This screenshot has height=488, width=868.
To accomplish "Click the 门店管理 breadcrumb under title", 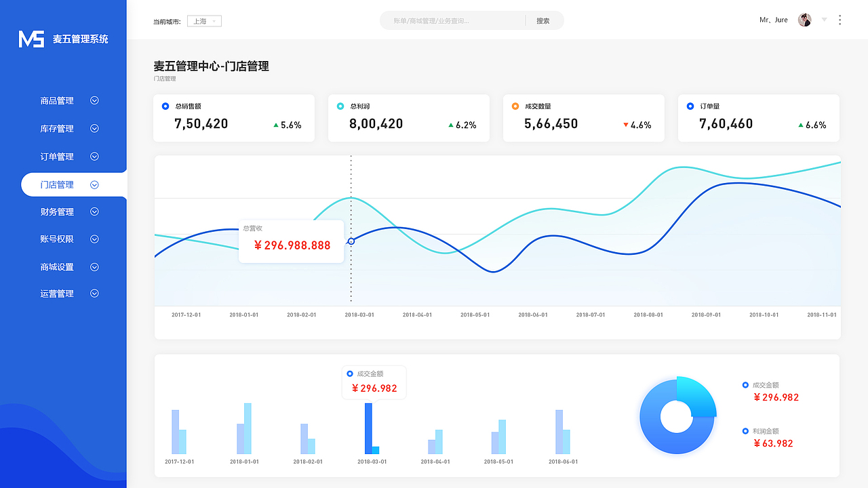I will pyautogui.click(x=165, y=79).
